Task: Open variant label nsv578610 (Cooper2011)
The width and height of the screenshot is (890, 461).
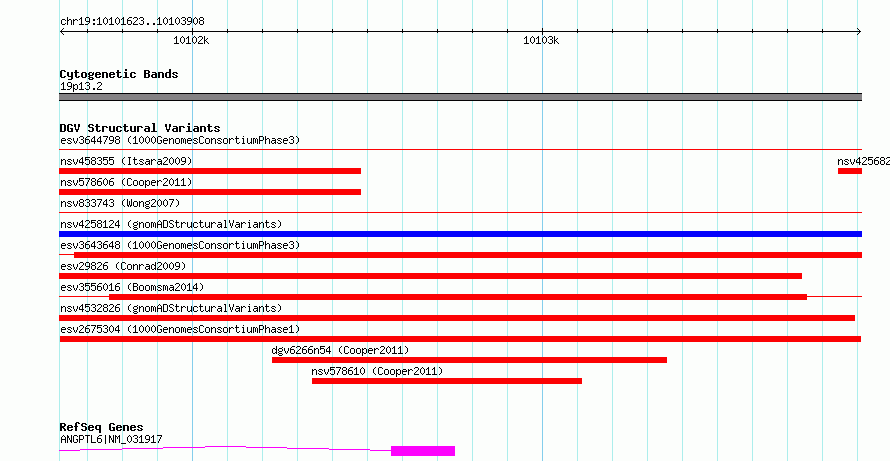Action: (x=377, y=371)
